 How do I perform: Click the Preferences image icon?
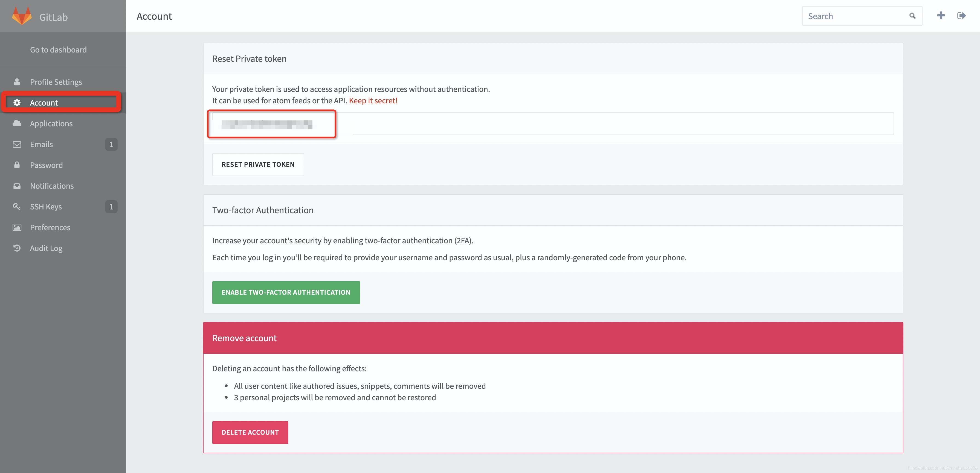click(x=17, y=227)
